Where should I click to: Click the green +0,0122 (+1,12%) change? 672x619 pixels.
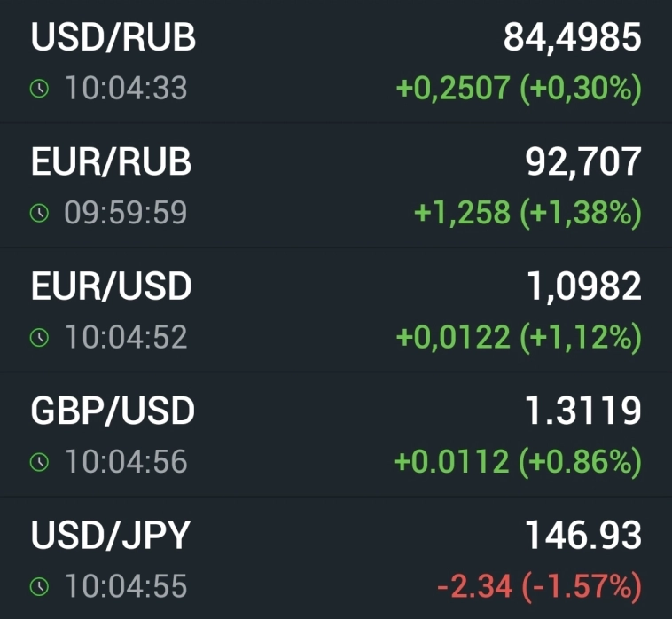(518, 337)
